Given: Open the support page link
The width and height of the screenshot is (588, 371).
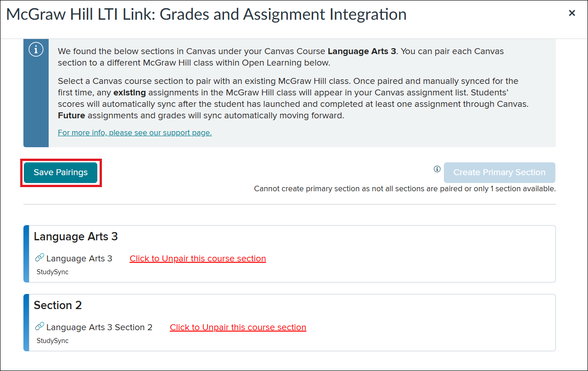Looking at the screenshot, I should point(134,133).
